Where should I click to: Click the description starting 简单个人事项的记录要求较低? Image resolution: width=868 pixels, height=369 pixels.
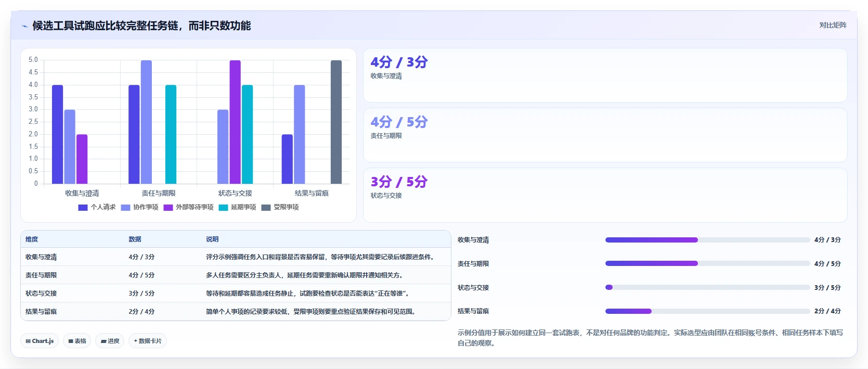coord(312,312)
